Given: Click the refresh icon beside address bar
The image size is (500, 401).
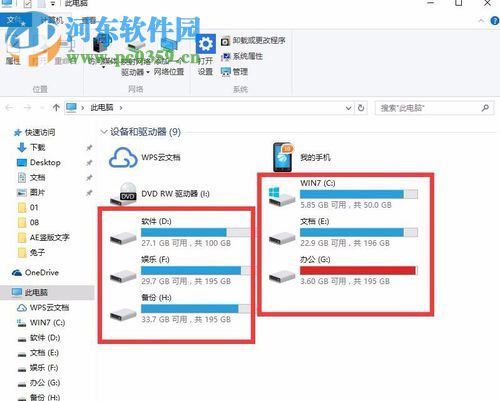Looking at the screenshot, I should (361, 108).
